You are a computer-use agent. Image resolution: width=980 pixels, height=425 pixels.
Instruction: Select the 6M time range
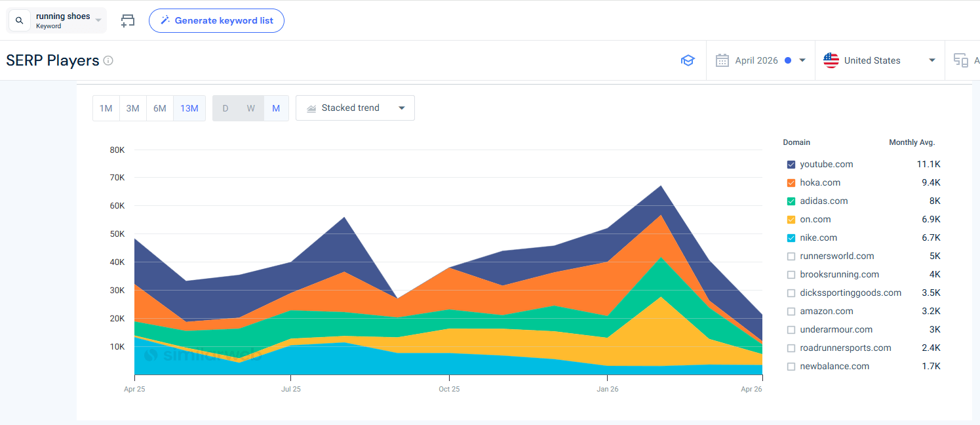point(160,108)
